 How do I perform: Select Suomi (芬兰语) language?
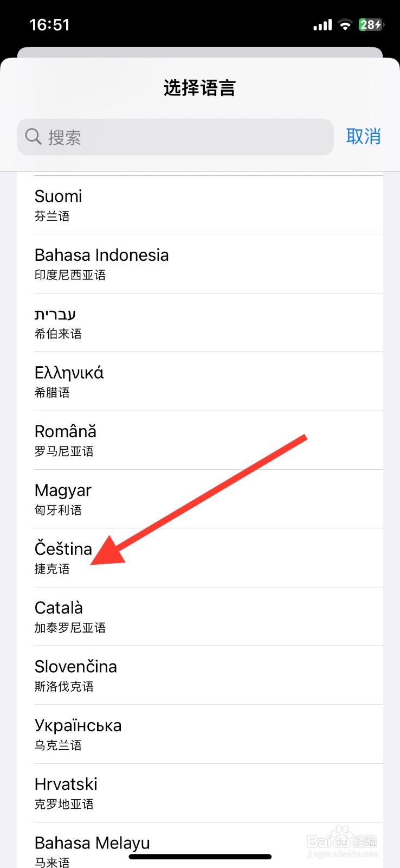point(199,205)
